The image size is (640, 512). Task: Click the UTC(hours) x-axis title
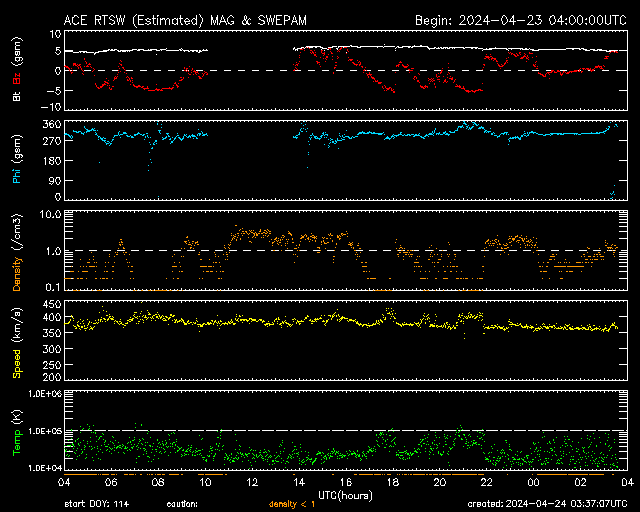click(x=343, y=493)
